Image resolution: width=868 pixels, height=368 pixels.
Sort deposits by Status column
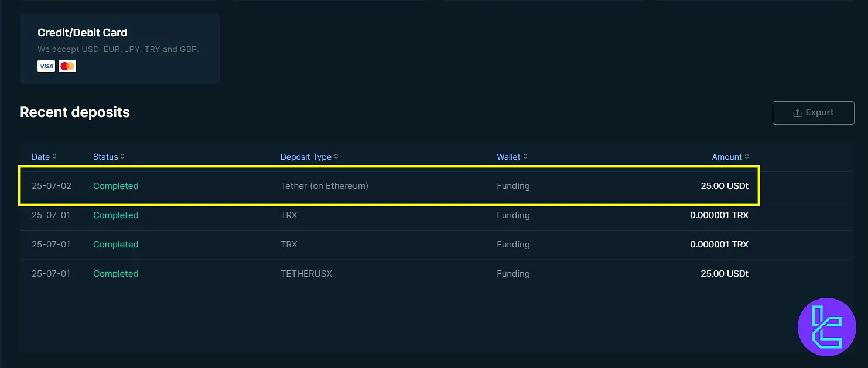[x=109, y=157]
